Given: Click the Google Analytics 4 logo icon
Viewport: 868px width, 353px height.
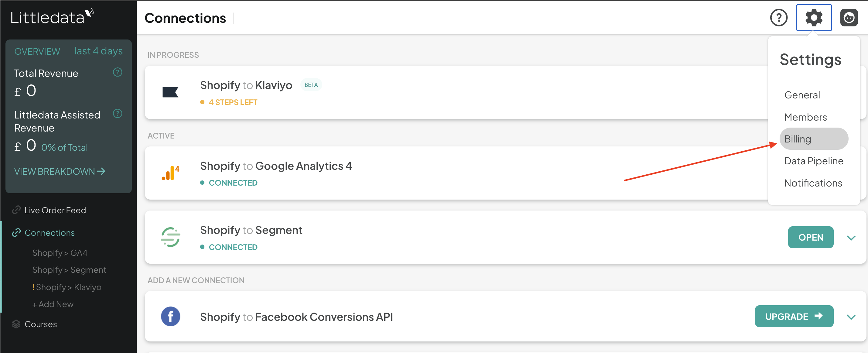Looking at the screenshot, I should 170,173.
